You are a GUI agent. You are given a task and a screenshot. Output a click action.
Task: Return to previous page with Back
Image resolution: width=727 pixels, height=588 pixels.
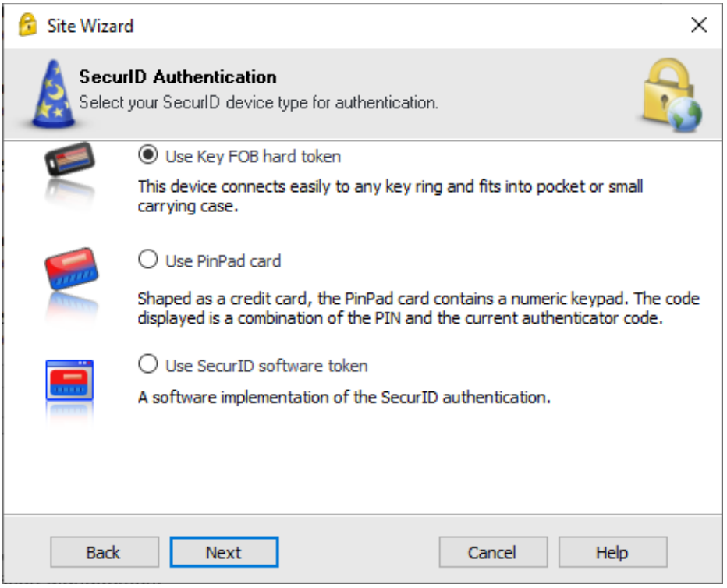point(105,552)
